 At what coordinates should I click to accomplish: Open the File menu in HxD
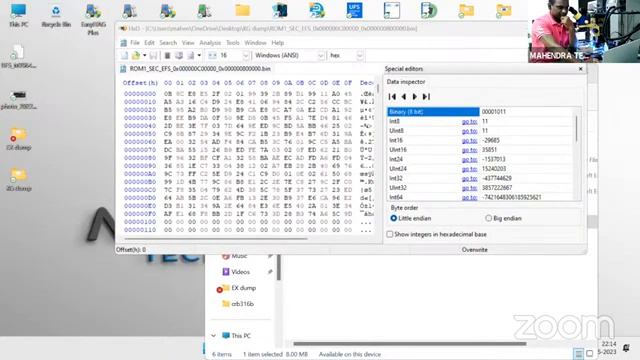[x=135, y=43]
